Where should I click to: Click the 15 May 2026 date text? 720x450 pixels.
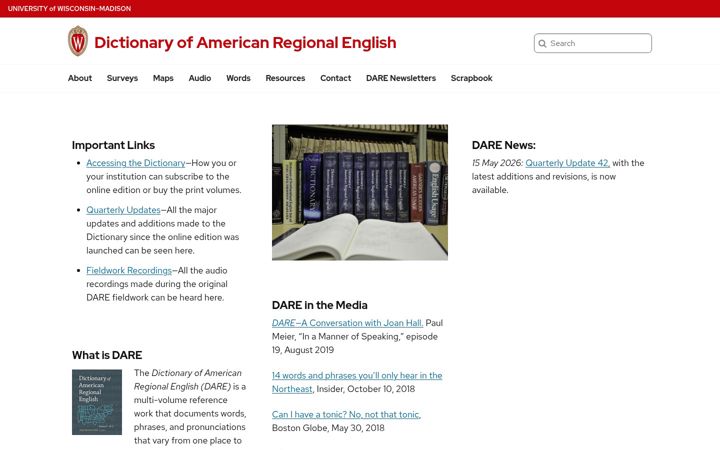coord(497,163)
